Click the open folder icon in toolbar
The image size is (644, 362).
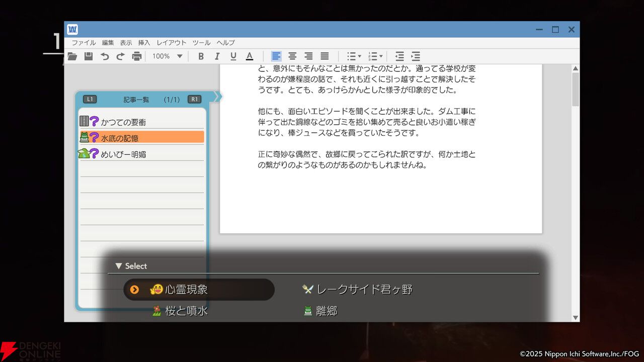coord(72,56)
